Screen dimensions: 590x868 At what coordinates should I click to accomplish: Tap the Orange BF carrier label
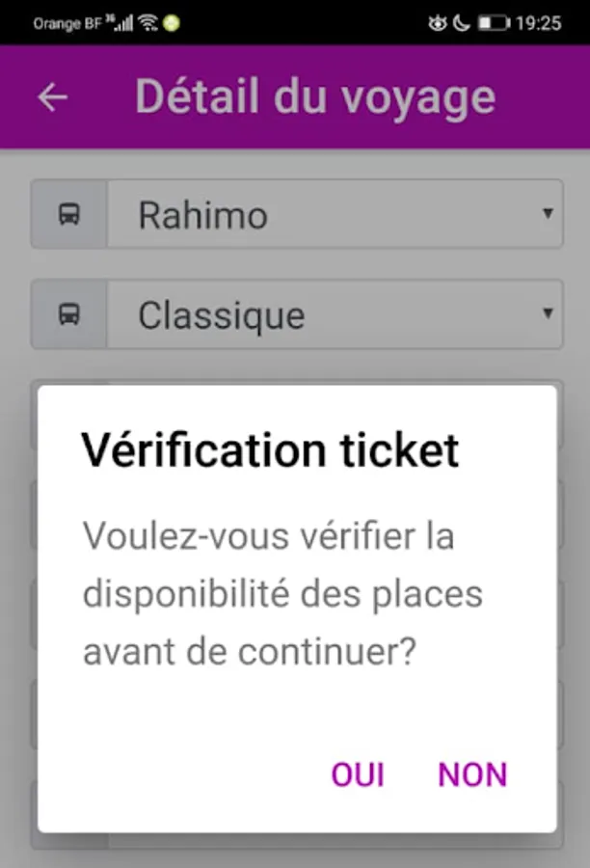click(67, 24)
